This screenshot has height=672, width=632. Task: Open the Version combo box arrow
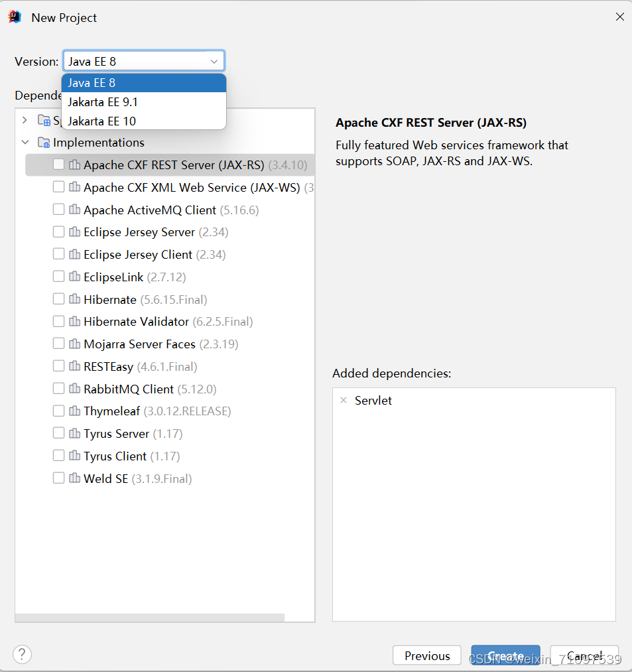pos(214,62)
